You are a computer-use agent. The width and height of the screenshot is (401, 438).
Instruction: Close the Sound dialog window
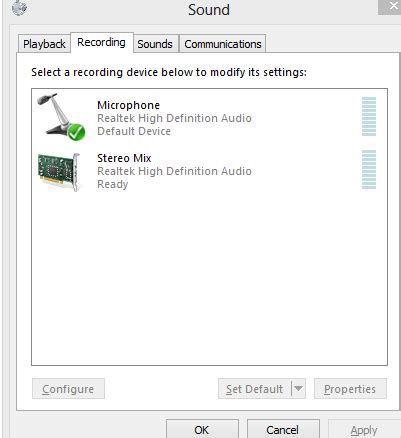coord(390,7)
